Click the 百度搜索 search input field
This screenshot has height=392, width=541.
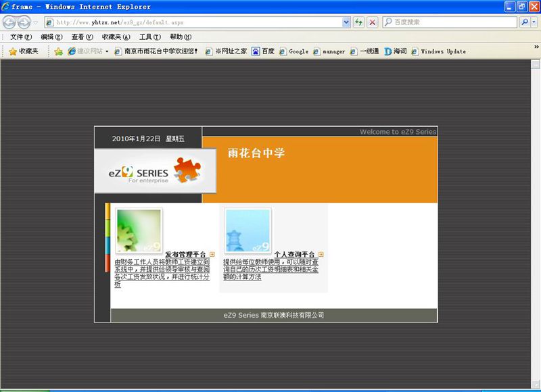point(450,22)
